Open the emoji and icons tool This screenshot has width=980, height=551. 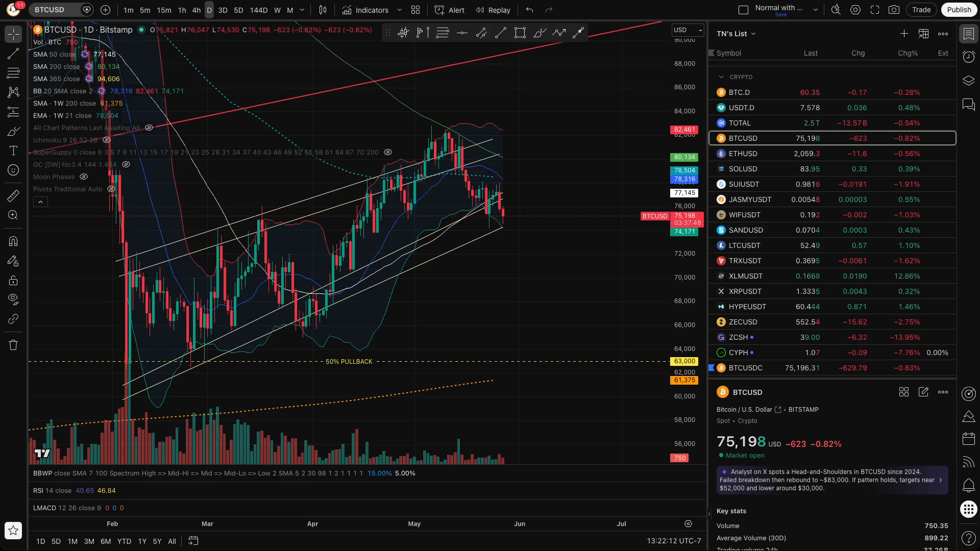[x=13, y=170]
